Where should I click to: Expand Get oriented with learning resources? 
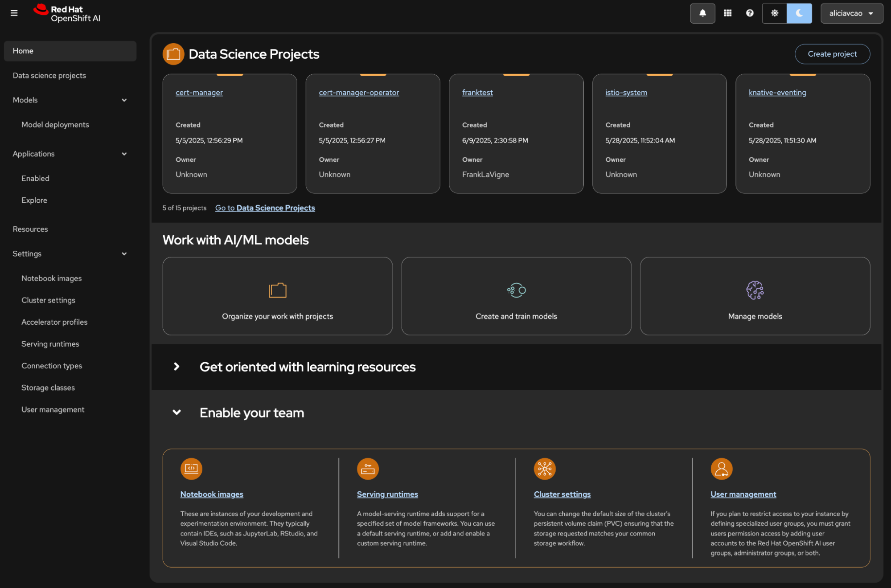[177, 367]
